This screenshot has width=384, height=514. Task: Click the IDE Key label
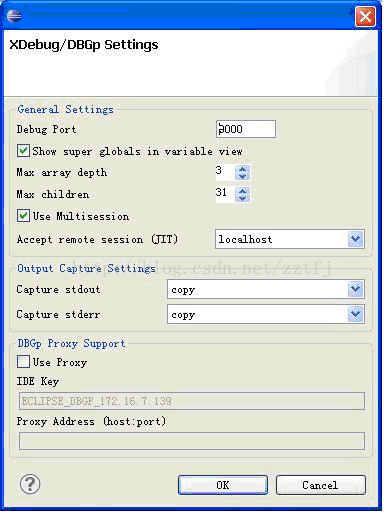pyautogui.click(x=38, y=381)
